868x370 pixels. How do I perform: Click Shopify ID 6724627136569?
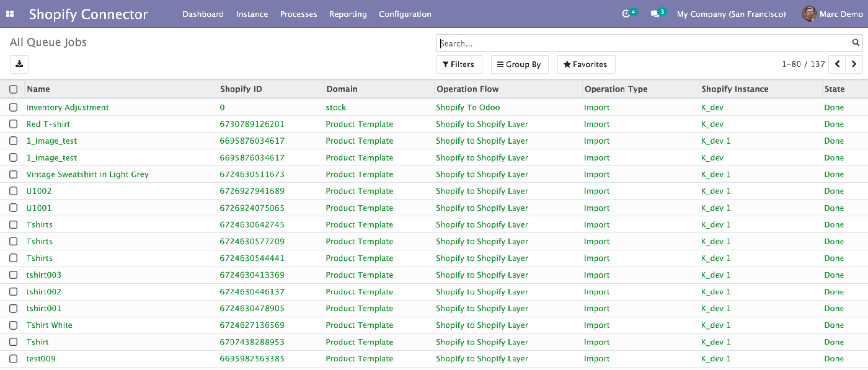(x=252, y=325)
